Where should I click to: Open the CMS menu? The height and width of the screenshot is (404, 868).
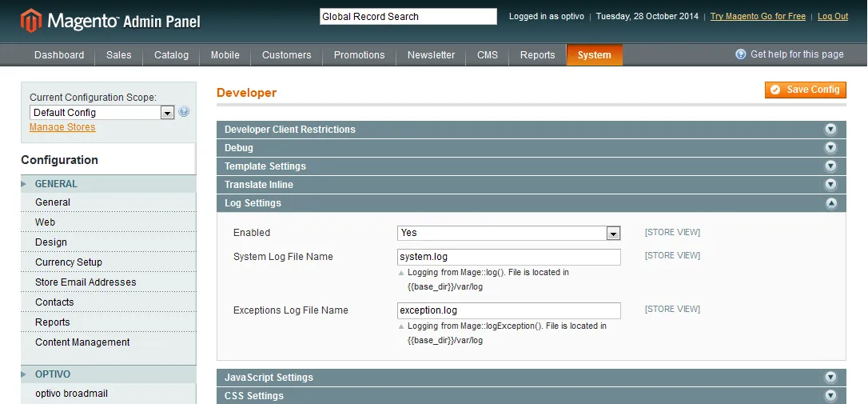(488, 55)
